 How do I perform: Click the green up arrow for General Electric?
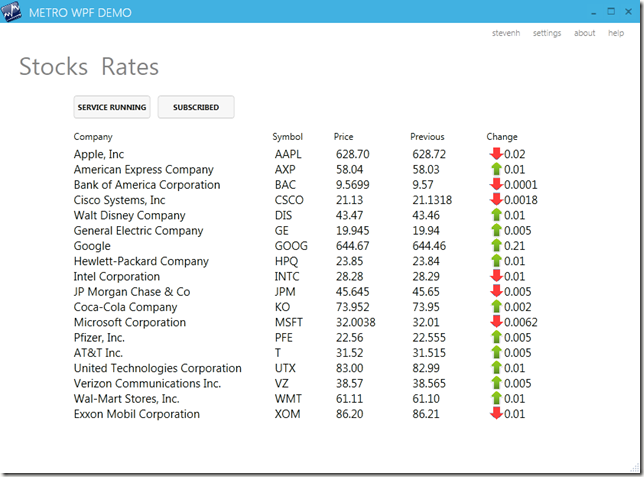coord(497,230)
